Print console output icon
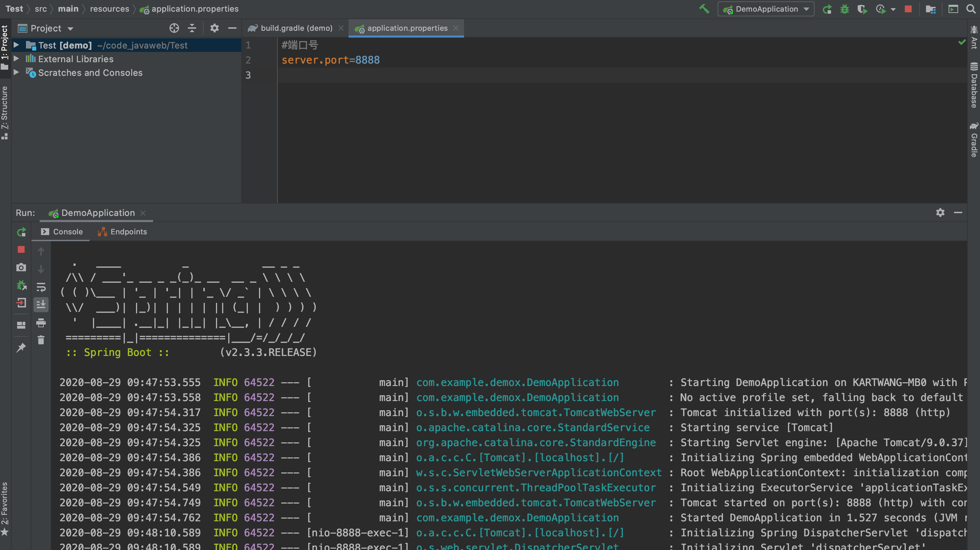The image size is (980, 550). pos(41,323)
